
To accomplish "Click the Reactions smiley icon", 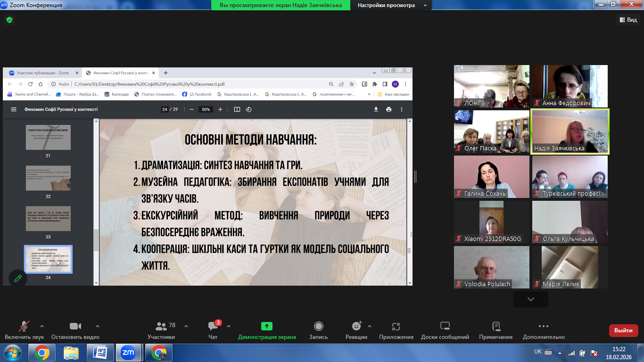I will tap(356, 327).
